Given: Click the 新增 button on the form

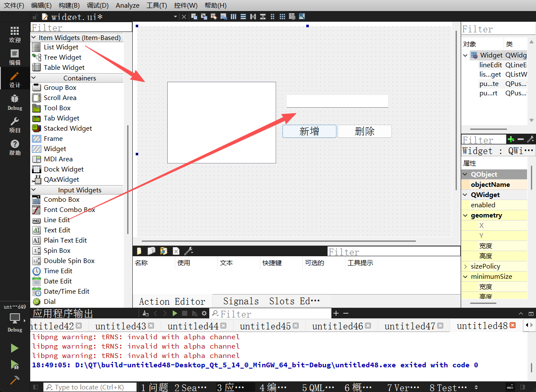Looking at the screenshot, I should click(x=309, y=131).
